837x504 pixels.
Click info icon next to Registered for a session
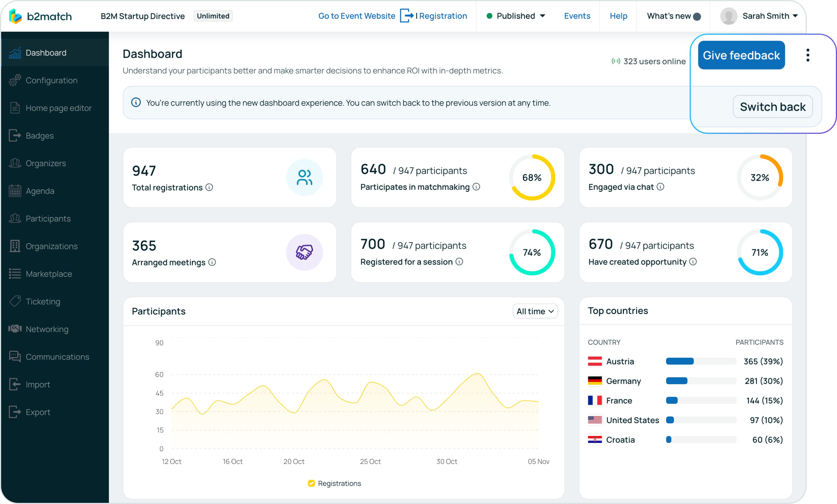click(x=459, y=262)
